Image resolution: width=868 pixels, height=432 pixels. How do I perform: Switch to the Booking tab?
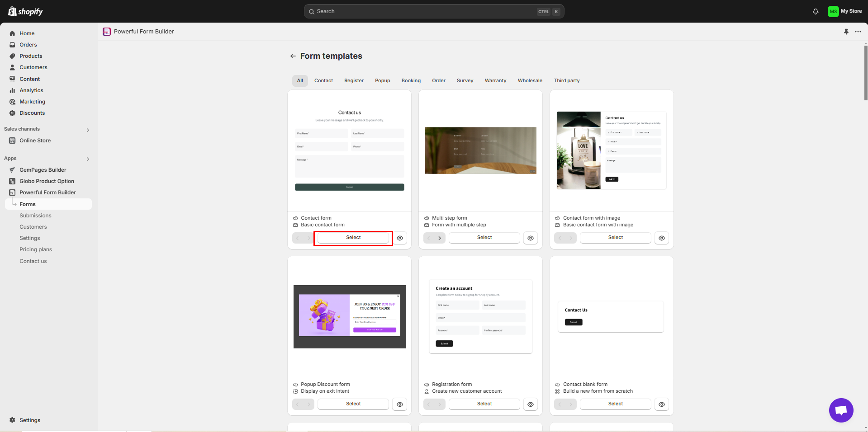pyautogui.click(x=411, y=80)
